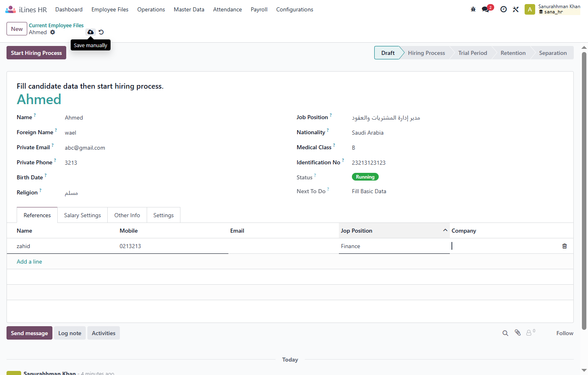Open the Dashboard menu
The image size is (588, 375).
69,9
